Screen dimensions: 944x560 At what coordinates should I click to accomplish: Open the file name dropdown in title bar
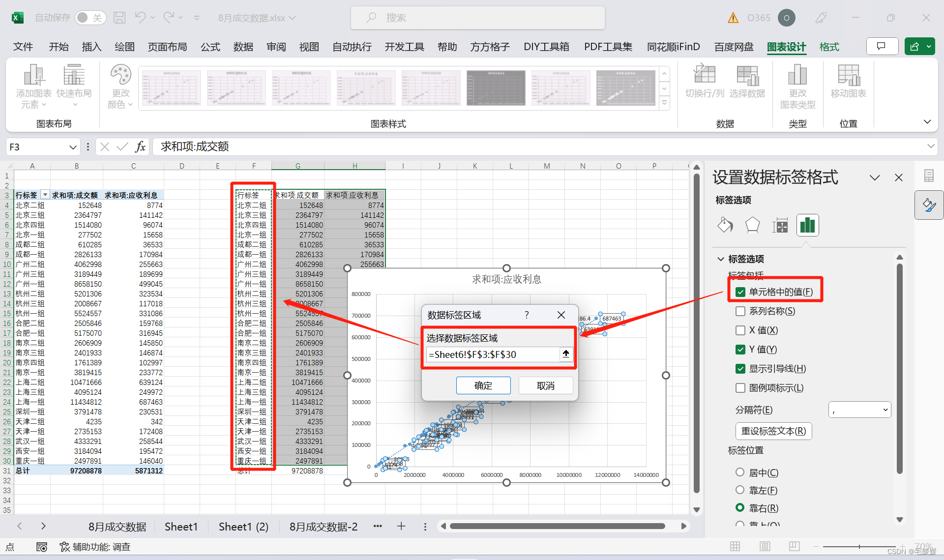click(293, 18)
